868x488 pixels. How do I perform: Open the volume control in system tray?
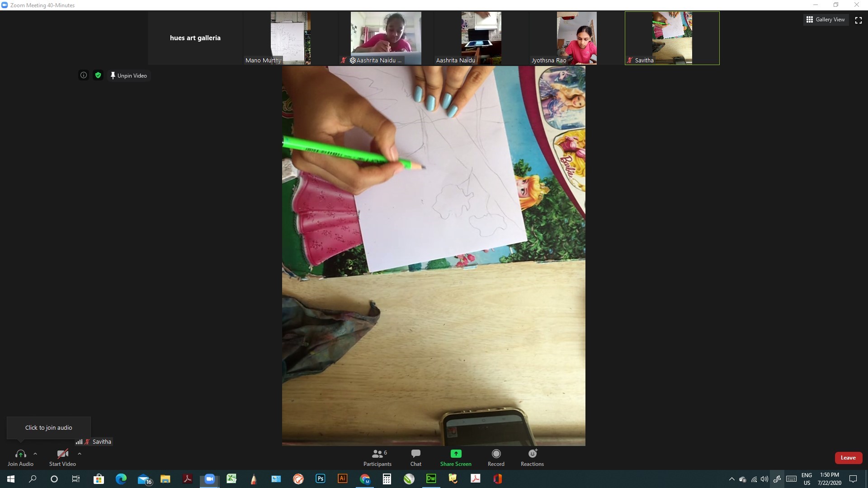(x=764, y=479)
